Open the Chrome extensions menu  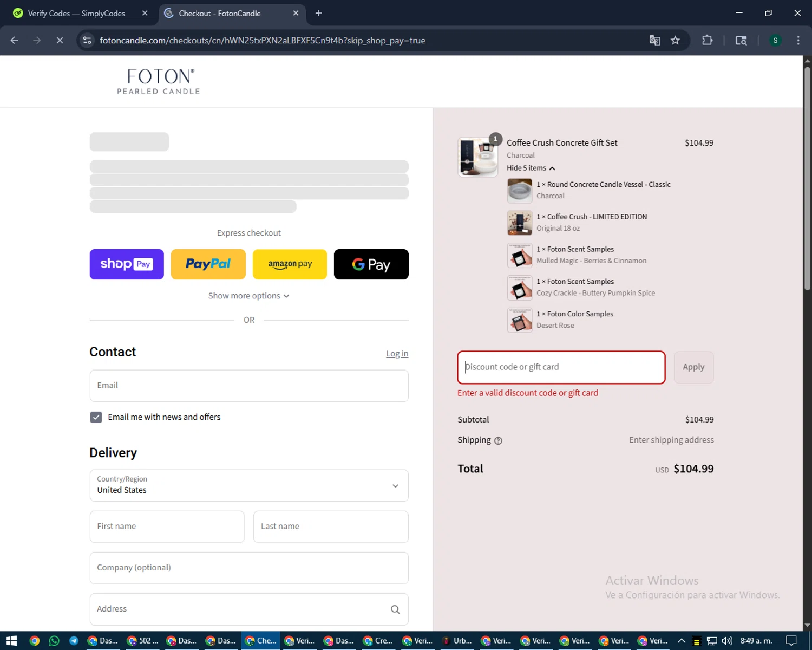coord(707,40)
